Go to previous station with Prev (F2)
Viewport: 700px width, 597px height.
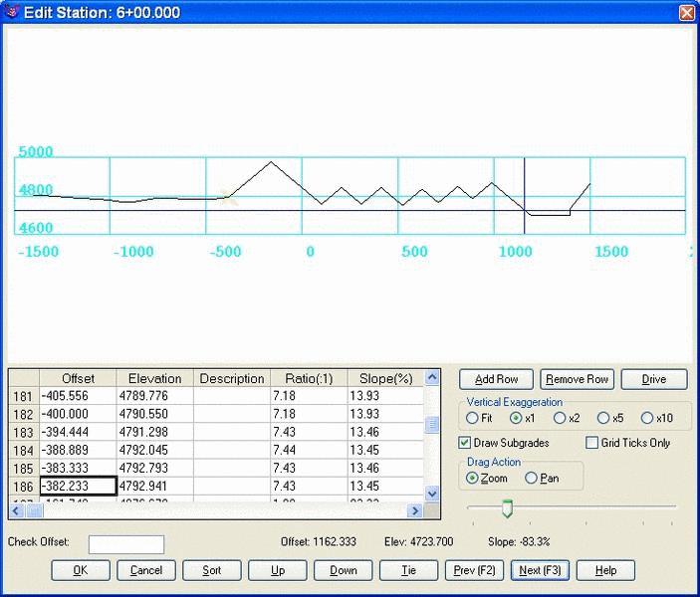474,570
